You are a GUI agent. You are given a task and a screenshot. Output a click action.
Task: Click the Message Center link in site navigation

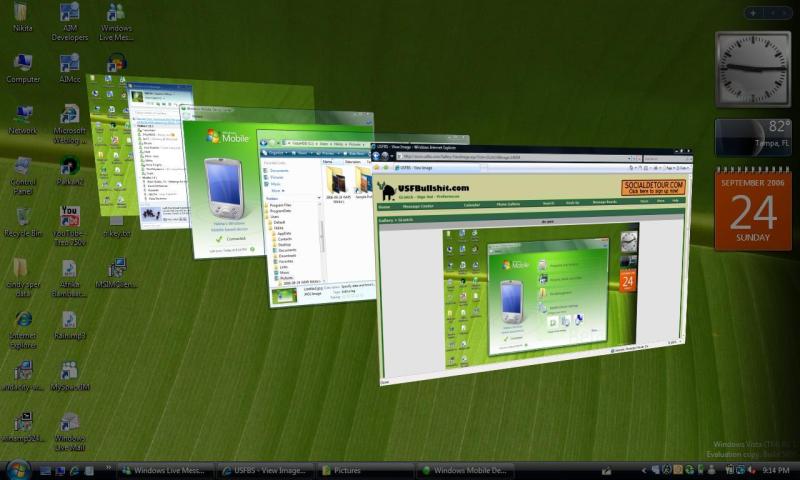pos(418,206)
